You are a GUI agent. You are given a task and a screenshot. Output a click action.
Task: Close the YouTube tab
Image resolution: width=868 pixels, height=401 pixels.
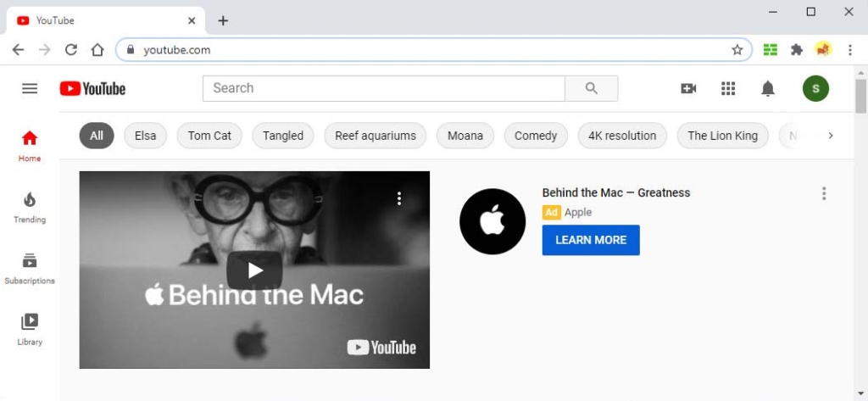192,20
